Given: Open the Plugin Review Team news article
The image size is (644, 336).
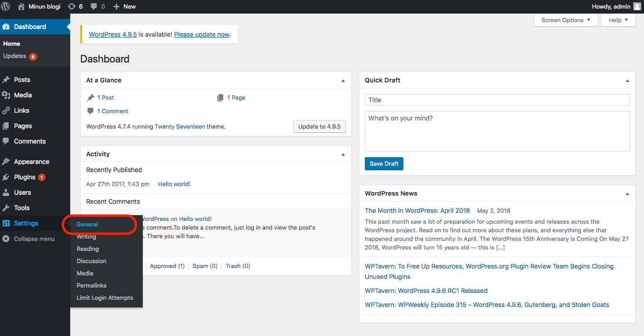Looking at the screenshot, I should point(489,271).
